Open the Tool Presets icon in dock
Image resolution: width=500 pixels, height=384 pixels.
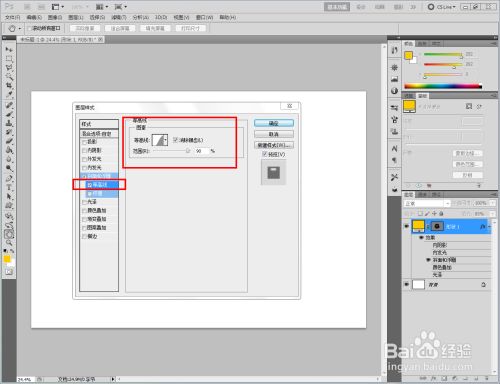(394, 177)
